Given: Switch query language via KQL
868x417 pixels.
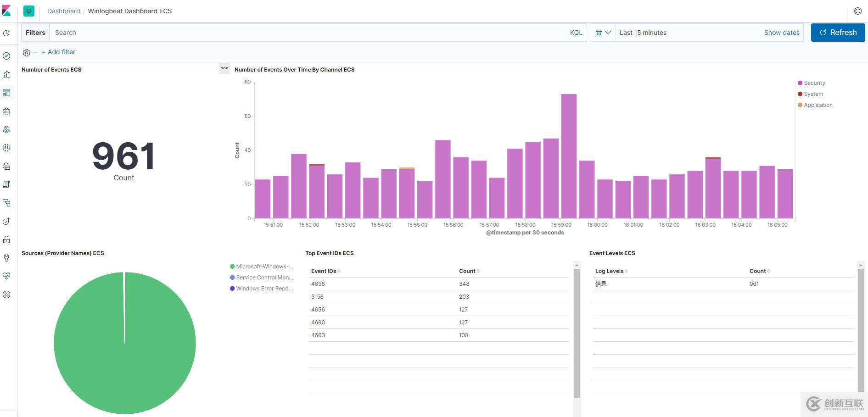Looking at the screenshot, I should tap(576, 33).
